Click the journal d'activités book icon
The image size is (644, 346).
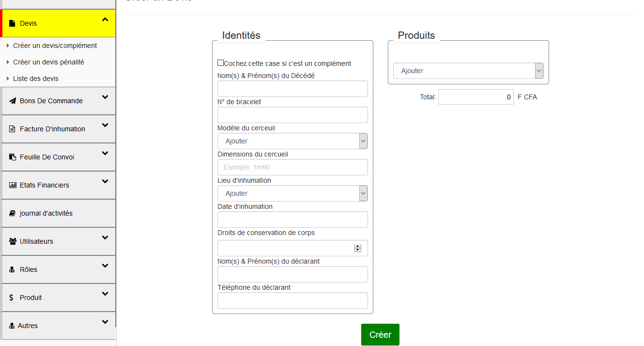[12, 213]
